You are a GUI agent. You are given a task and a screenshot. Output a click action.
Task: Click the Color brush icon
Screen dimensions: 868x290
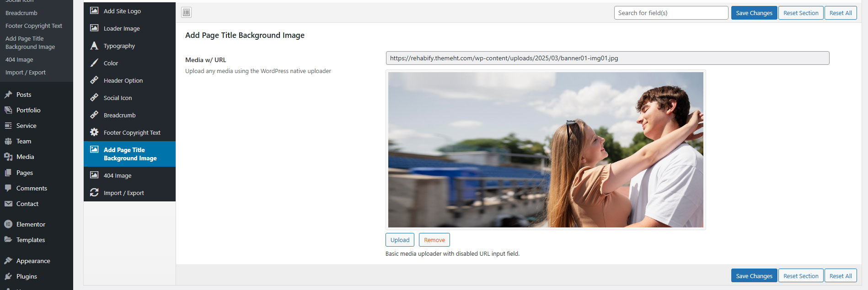point(94,63)
